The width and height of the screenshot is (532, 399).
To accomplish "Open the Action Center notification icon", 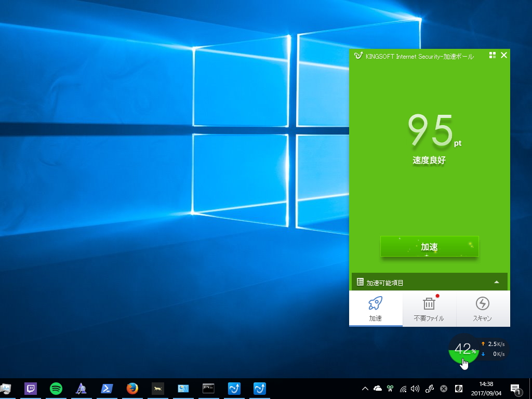I will tap(515, 389).
